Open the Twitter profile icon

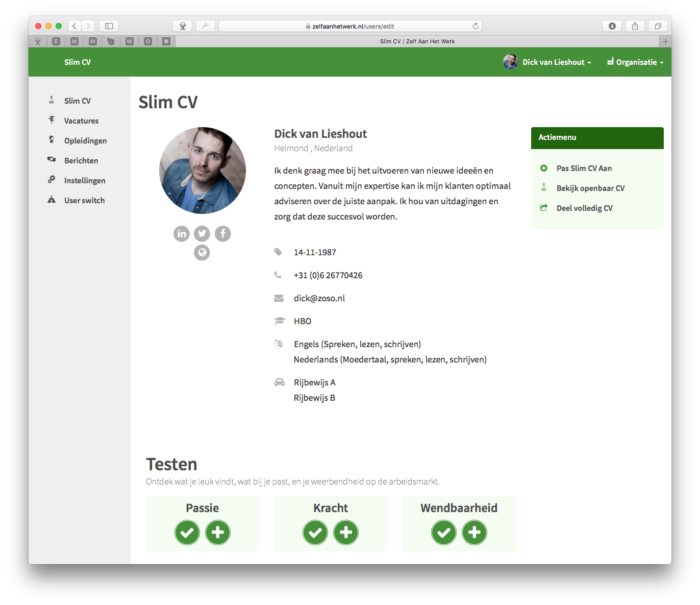(x=202, y=234)
